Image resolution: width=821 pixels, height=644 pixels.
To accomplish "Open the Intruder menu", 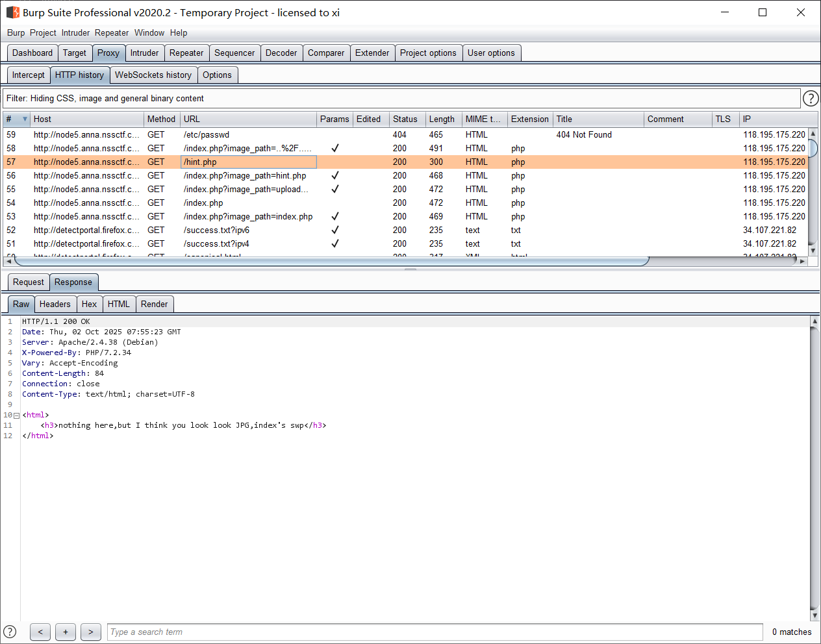I will (x=75, y=33).
